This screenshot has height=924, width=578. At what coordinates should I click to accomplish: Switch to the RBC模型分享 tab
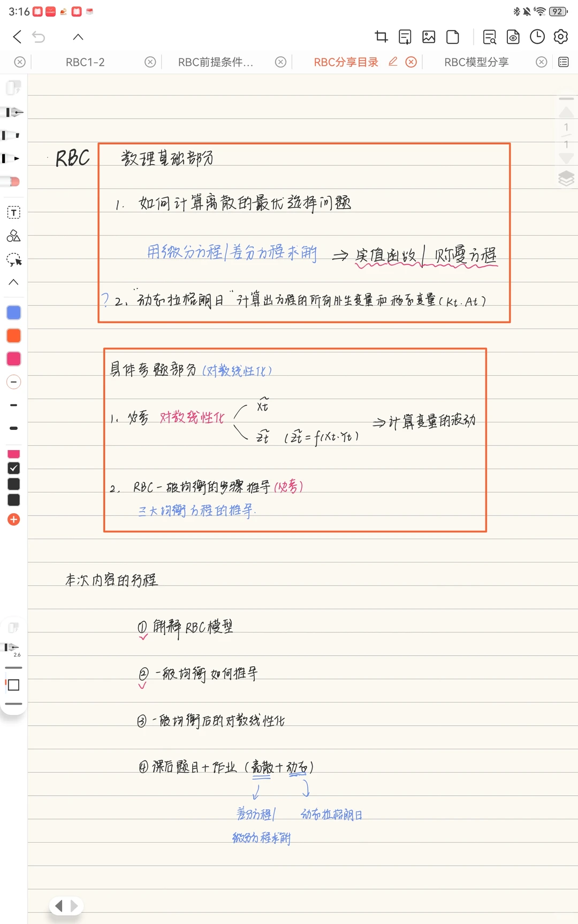pos(476,62)
